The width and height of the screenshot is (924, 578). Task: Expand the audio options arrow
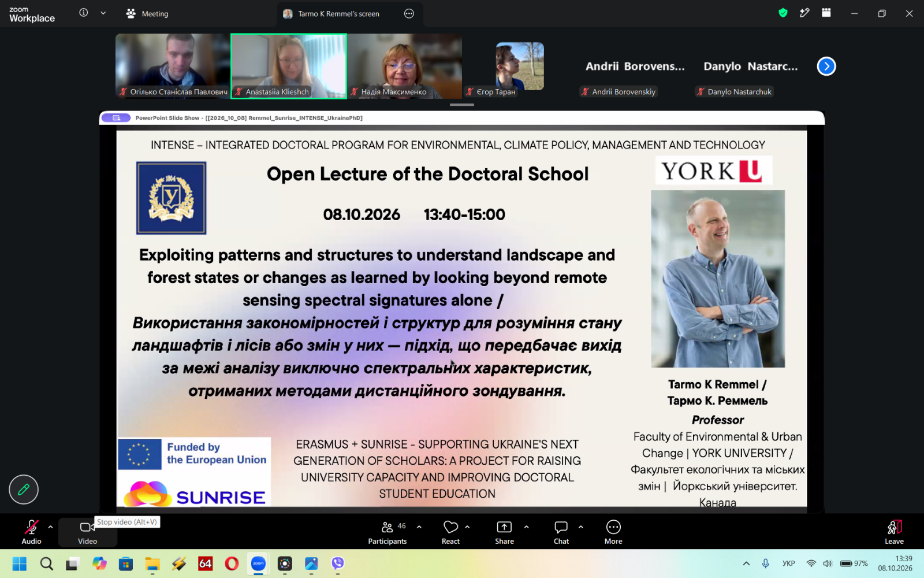pyautogui.click(x=50, y=527)
